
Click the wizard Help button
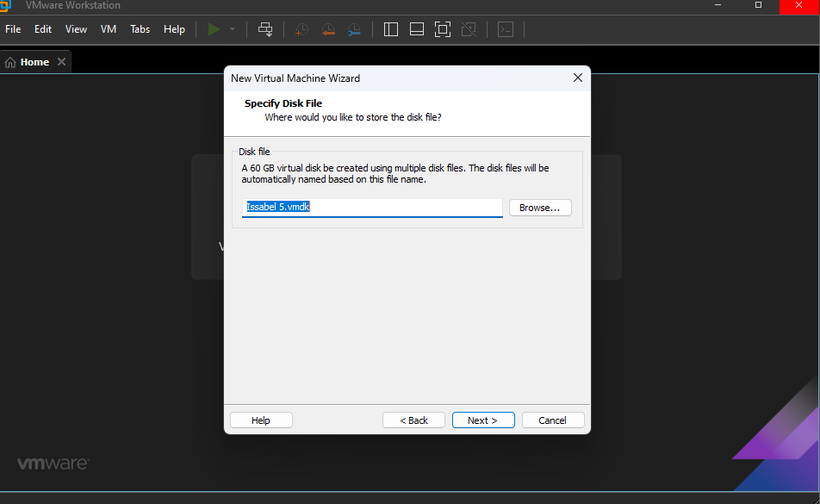pyautogui.click(x=261, y=420)
